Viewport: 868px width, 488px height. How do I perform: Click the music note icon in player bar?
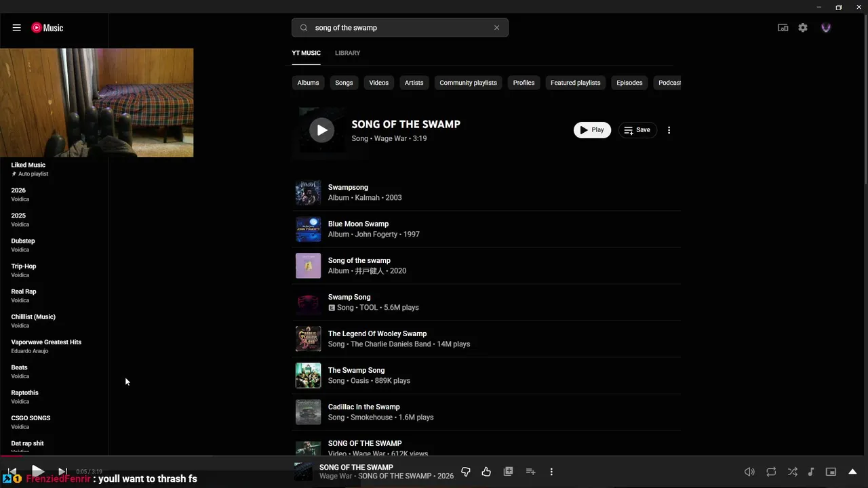[x=811, y=472]
